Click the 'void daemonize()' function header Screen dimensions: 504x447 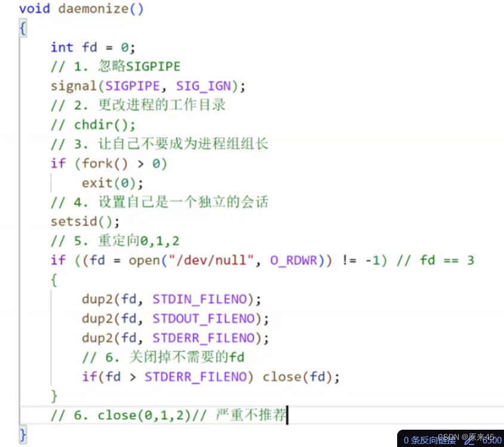[x=81, y=9]
